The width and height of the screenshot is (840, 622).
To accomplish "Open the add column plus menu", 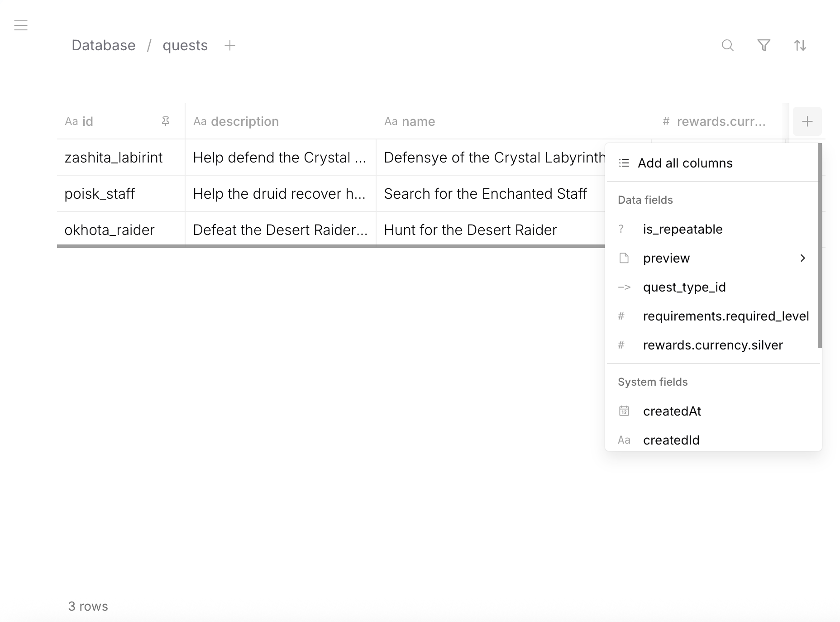I will [x=808, y=121].
